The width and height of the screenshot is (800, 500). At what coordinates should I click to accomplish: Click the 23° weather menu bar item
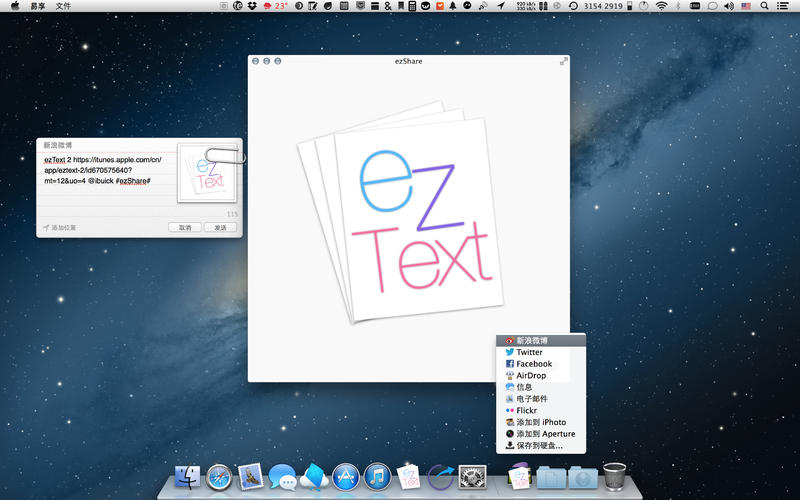point(275,6)
